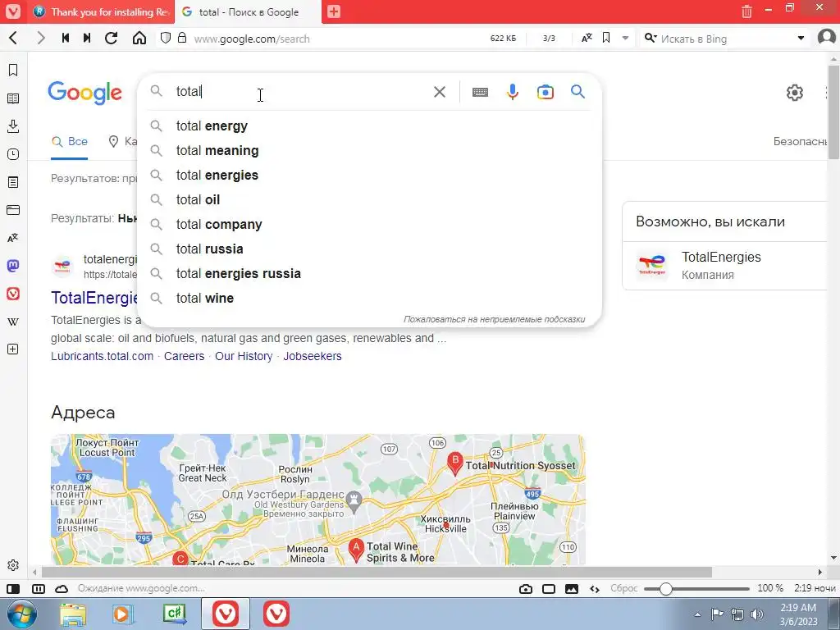
Task: Open the Vivaldi main menu button
Action: click(13, 11)
